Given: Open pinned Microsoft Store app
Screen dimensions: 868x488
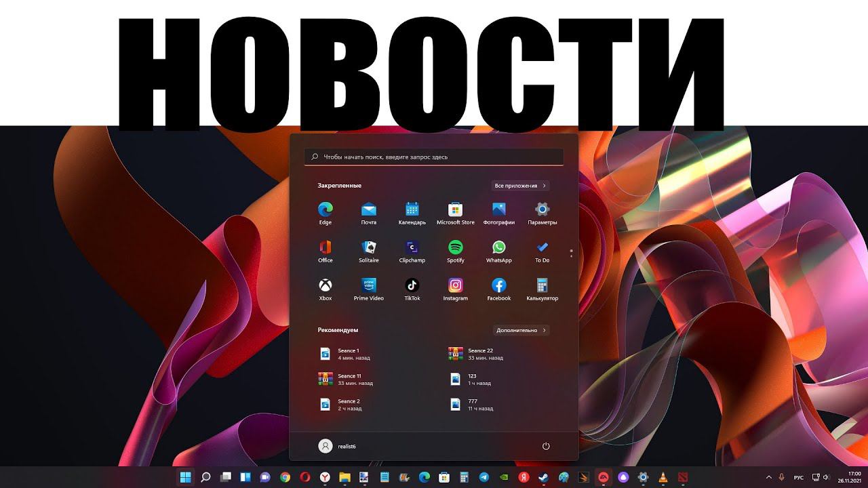Looking at the screenshot, I should pos(456,213).
